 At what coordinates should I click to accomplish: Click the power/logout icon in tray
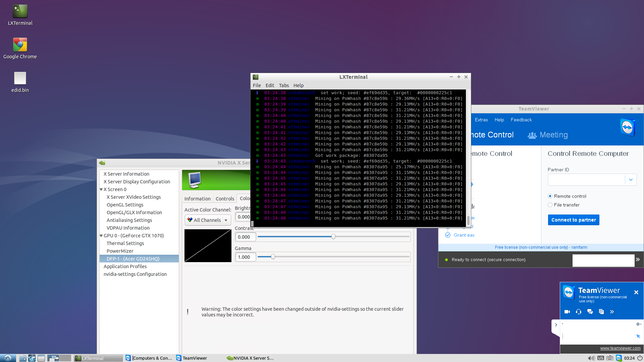[x=640, y=358]
